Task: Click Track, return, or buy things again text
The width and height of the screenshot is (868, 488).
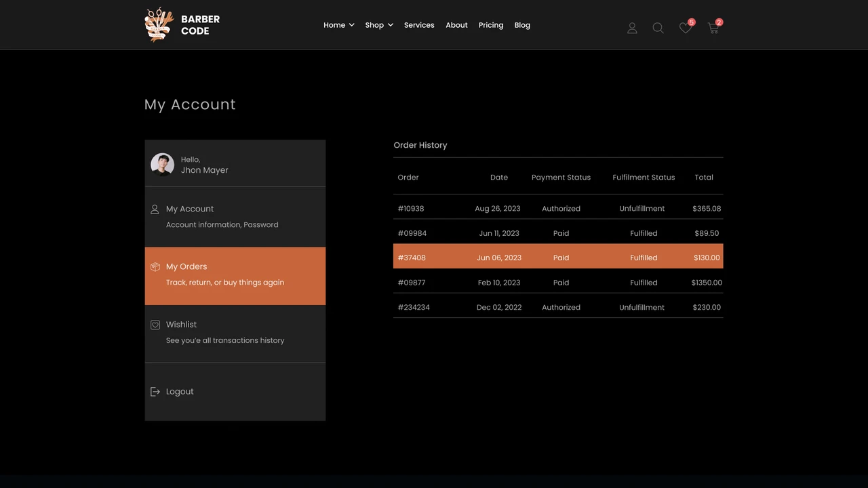Action: (x=225, y=283)
